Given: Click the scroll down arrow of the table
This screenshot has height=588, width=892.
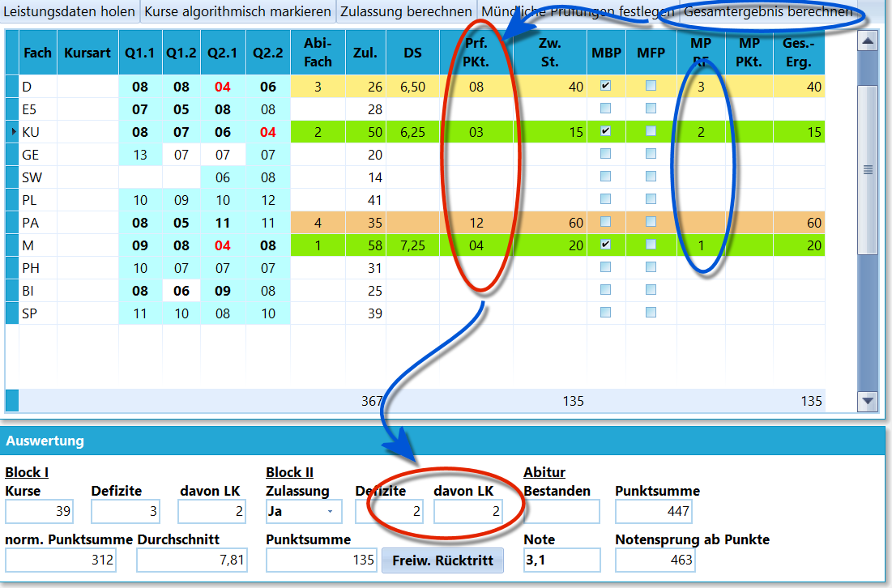Looking at the screenshot, I should coord(868,401).
